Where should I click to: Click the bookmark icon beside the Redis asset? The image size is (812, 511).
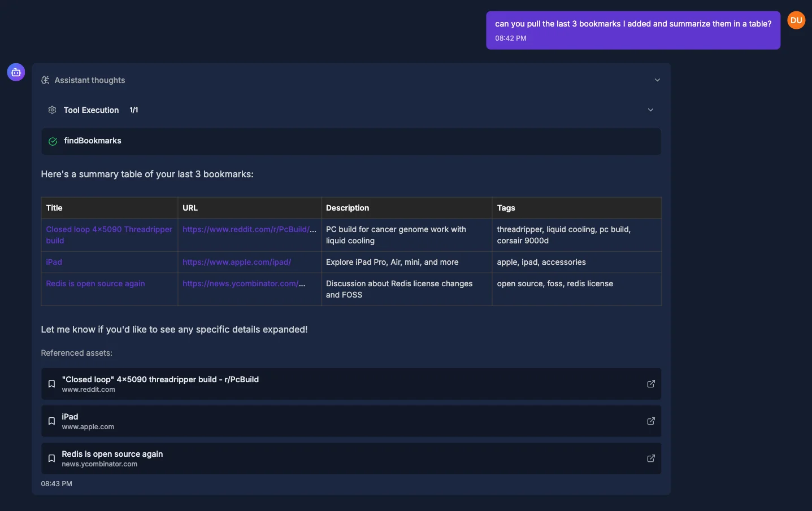pyautogui.click(x=51, y=458)
